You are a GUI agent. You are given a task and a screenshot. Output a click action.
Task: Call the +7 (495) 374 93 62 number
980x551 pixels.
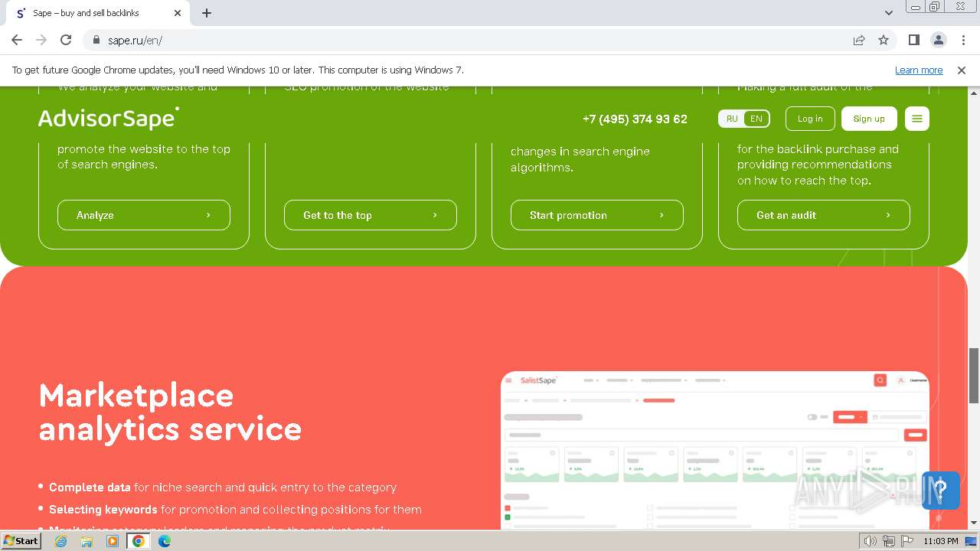(635, 119)
